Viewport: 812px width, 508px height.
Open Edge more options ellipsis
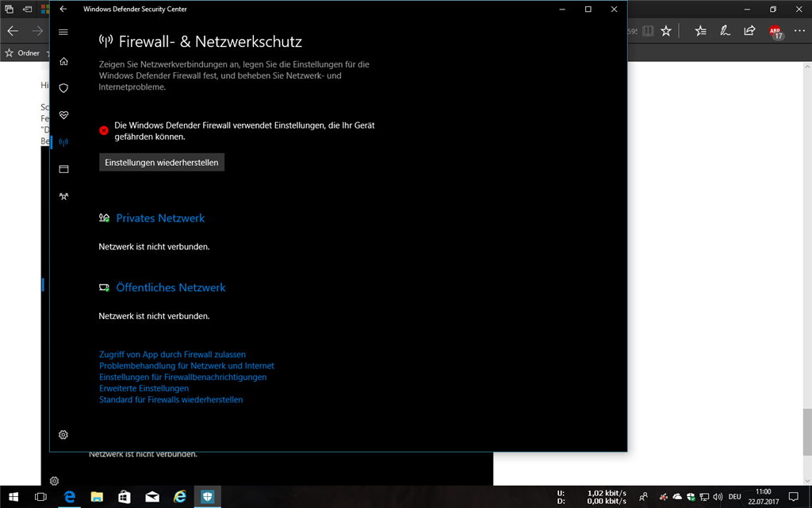[x=799, y=31]
